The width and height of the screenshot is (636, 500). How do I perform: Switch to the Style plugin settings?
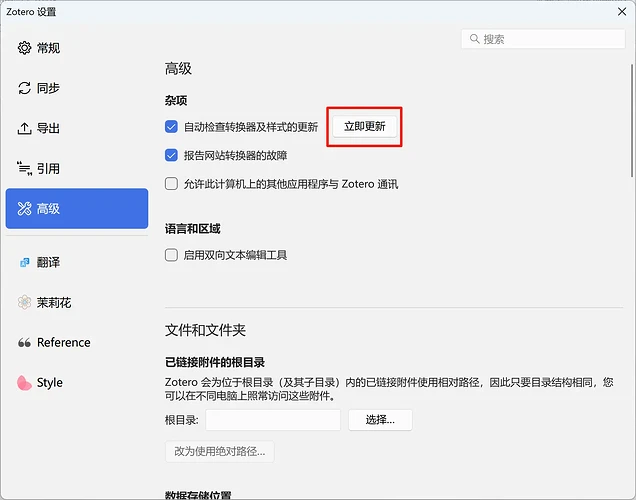click(77, 382)
